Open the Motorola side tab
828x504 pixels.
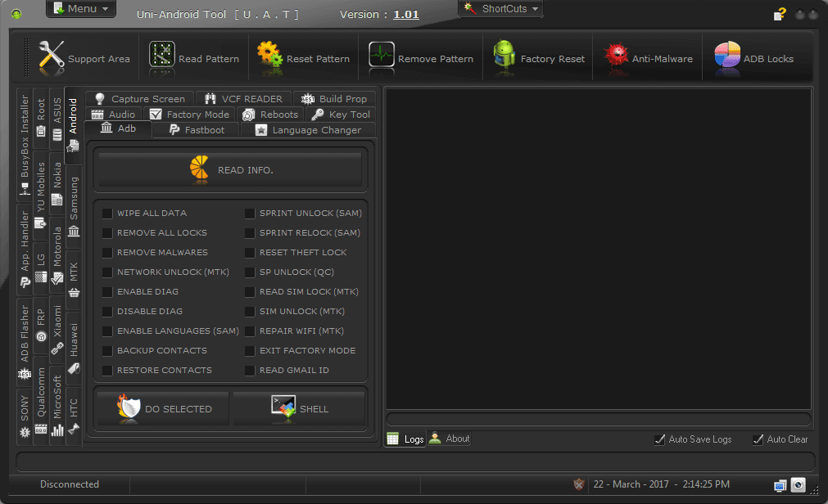click(57, 254)
